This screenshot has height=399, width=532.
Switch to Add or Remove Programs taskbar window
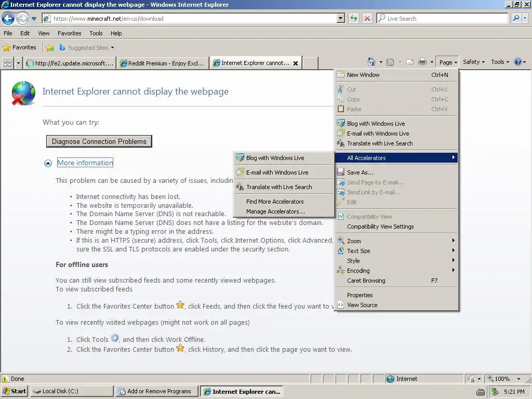[156, 391]
